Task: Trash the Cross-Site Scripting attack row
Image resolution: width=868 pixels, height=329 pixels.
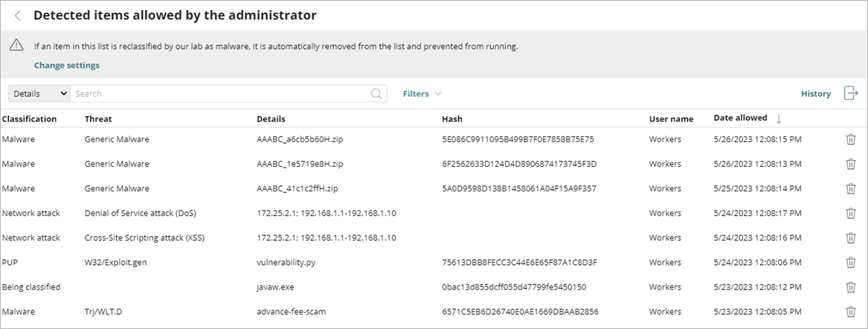Action: pyautogui.click(x=851, y=237)
